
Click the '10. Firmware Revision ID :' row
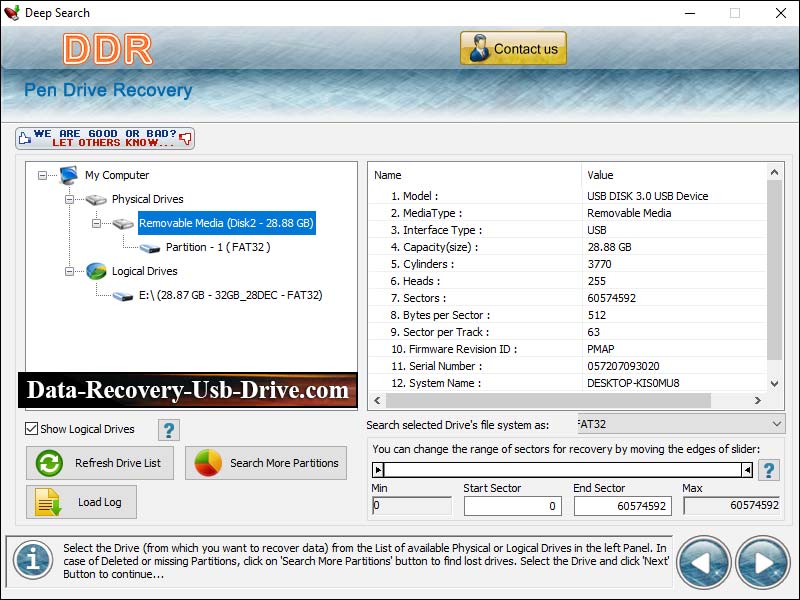(x=568, y=349)
